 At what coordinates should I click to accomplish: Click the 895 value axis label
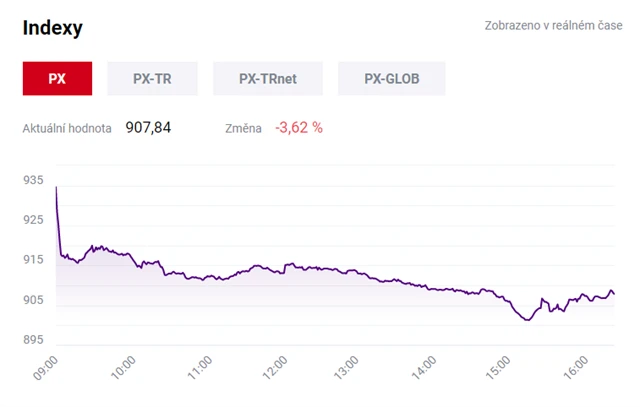coord(33,341)
